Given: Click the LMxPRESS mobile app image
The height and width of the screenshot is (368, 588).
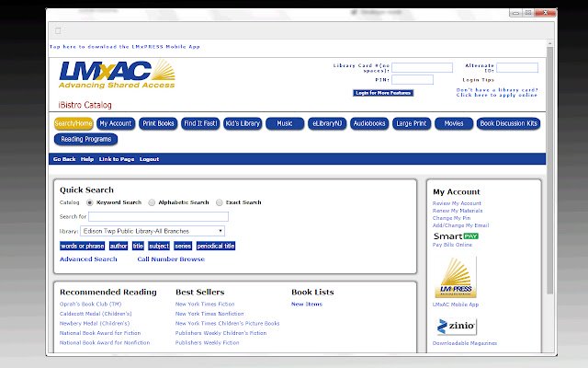Looking at the screenshot, I should 456,278.
